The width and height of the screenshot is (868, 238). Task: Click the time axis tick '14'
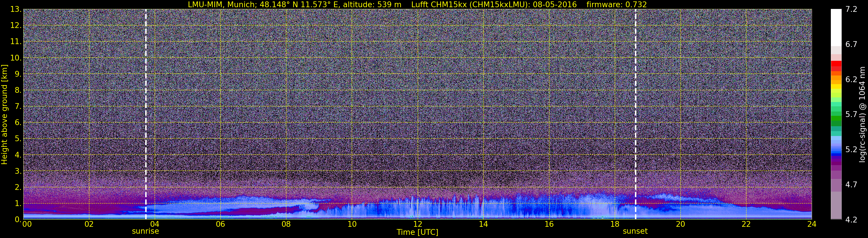(483, 224)
